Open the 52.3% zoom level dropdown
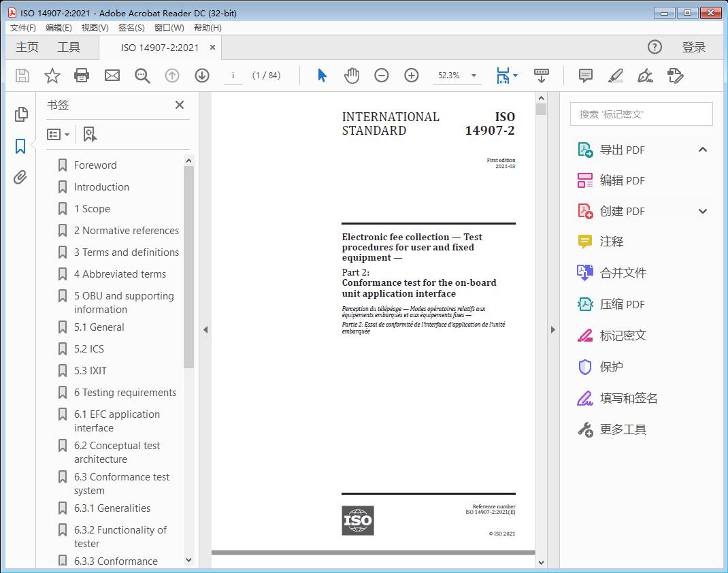Screen dimensions: 728x573 click(474, 76)
